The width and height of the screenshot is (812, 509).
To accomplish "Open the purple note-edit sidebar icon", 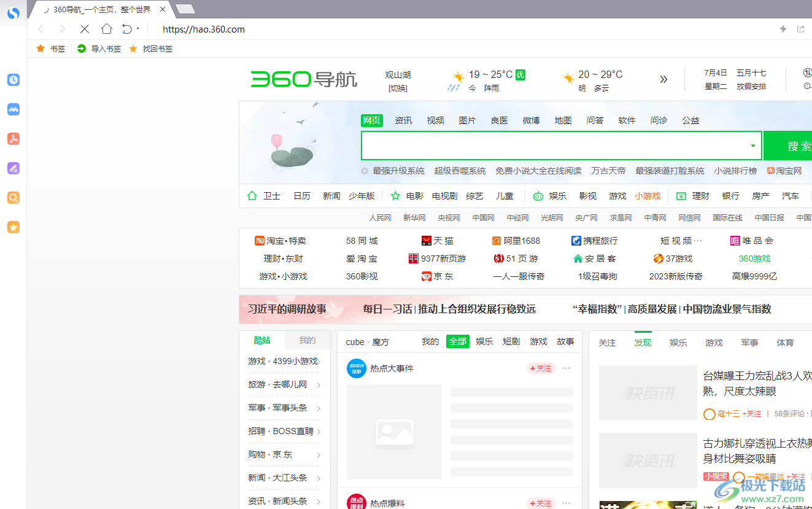I will click(14, 168).
